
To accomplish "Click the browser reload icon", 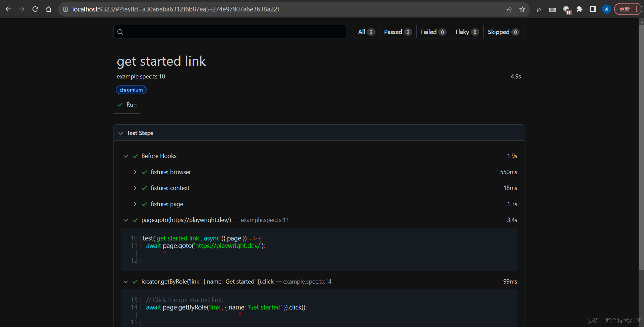I will (x=35, y=9).
